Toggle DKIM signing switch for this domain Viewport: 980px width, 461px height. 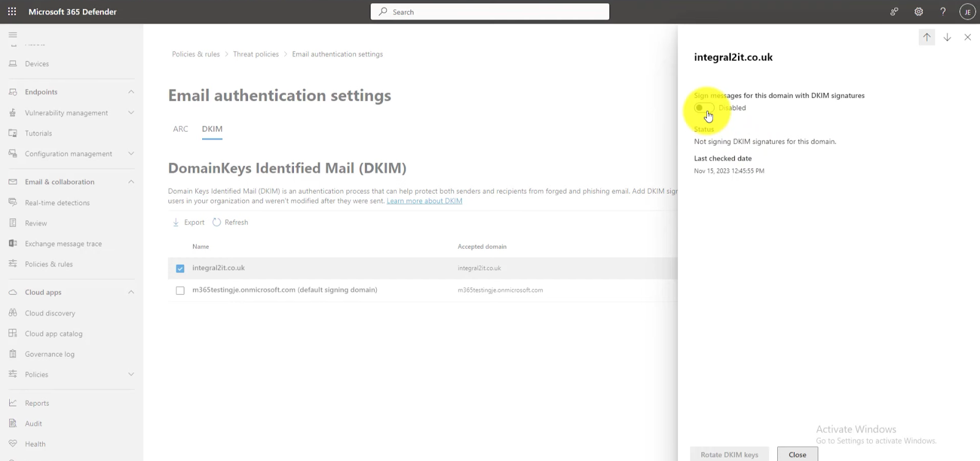pyautogui.click(x=704, y=108)
